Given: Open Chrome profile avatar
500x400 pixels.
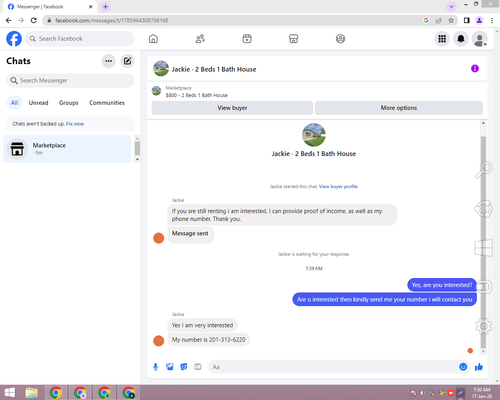Looking at the screenshot, I should click(x=479, y=20).
